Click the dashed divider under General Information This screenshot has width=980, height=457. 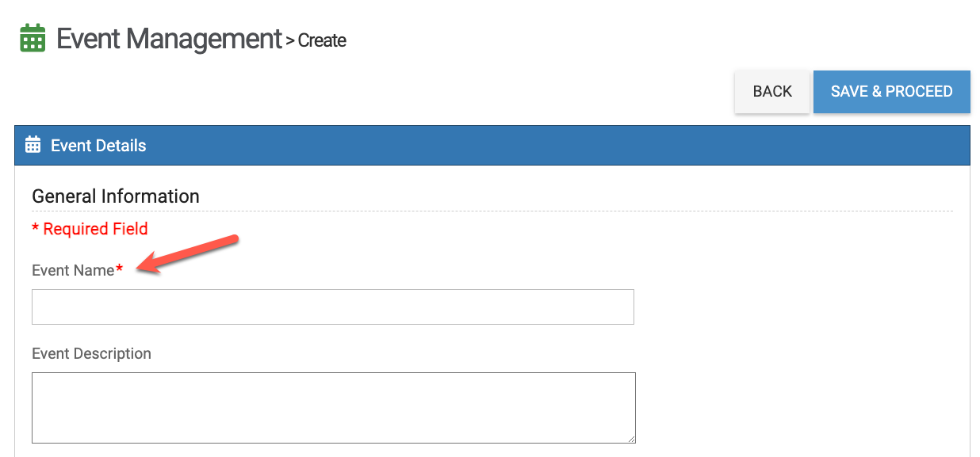[x=492, y=211]
